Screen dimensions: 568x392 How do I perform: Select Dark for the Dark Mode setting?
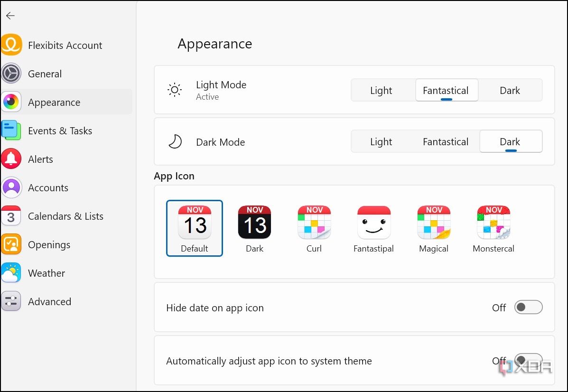(510, 141)
